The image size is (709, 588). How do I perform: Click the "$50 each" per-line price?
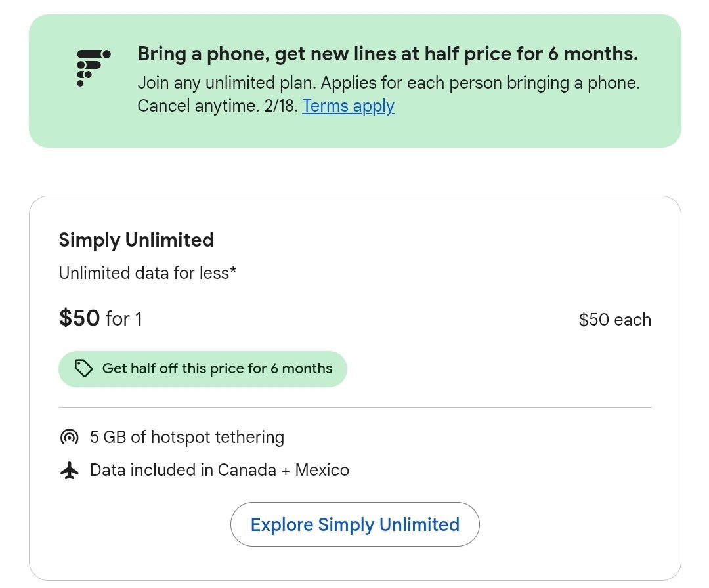(x=614, y=320)
